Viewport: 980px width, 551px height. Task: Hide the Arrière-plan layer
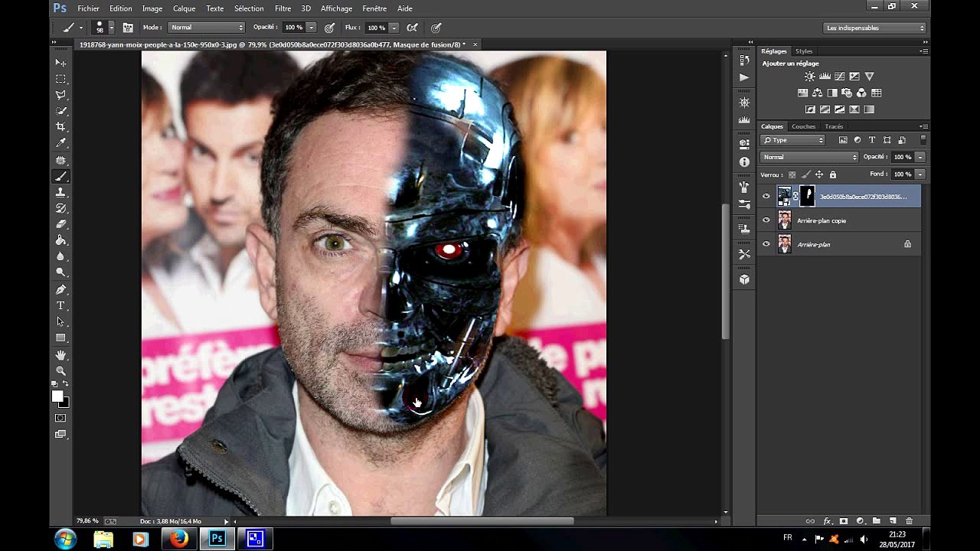point(766,244)
